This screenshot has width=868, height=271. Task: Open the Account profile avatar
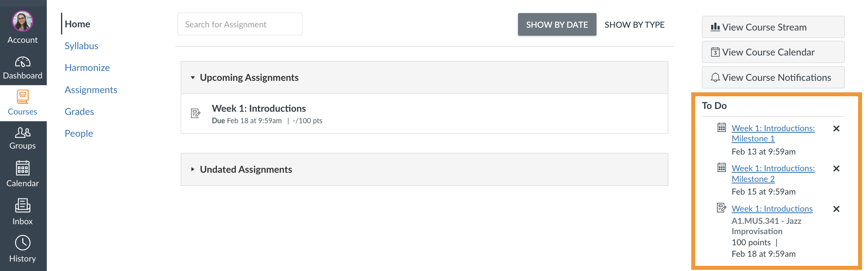23,21
